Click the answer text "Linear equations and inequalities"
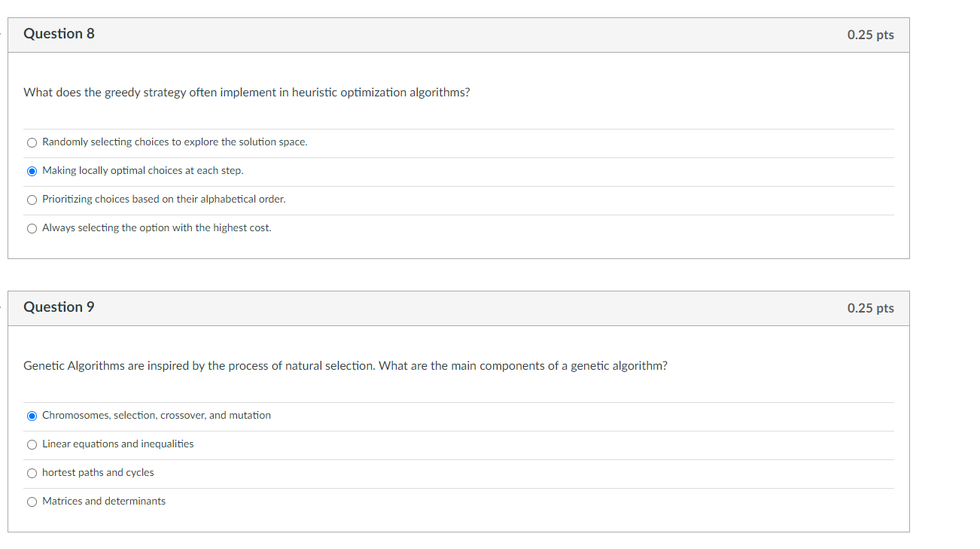 118,444
